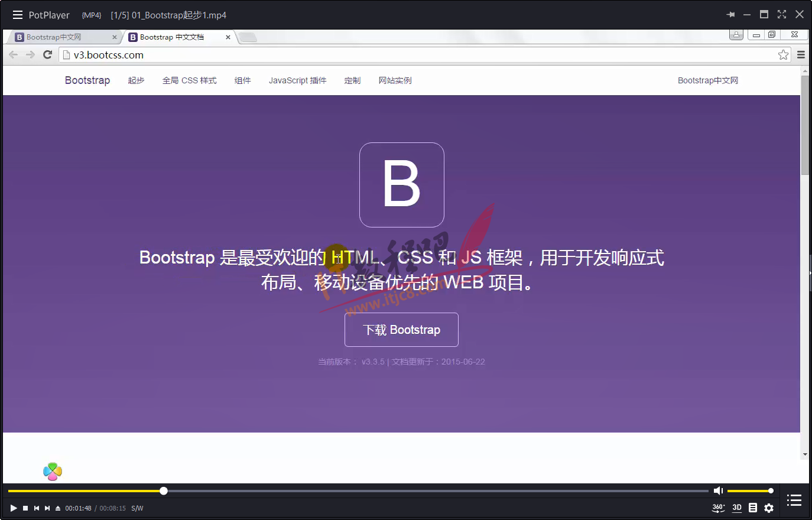Open Chrome menu hamburger icon

tap(801, 55)
